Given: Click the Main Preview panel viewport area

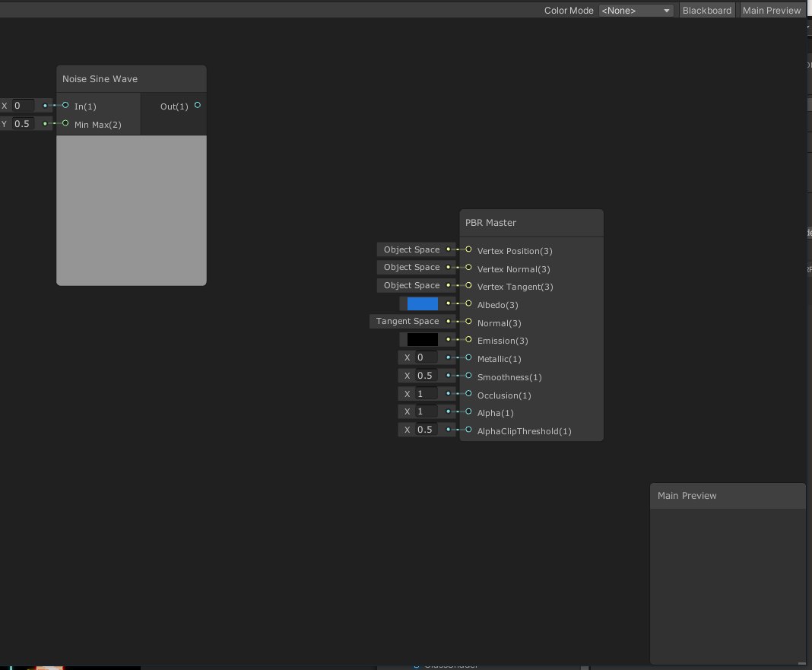Looking at the screenshot, I should (x=728, y=586).
